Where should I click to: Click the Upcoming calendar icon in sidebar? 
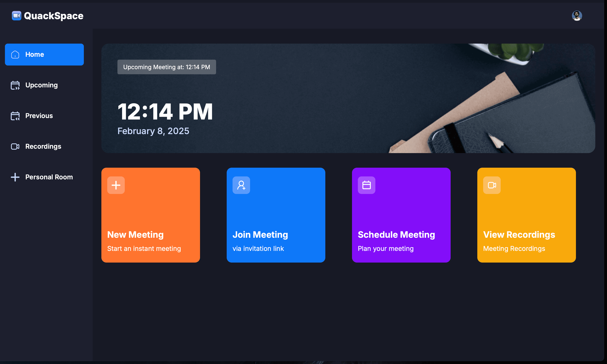pos(15,85)
